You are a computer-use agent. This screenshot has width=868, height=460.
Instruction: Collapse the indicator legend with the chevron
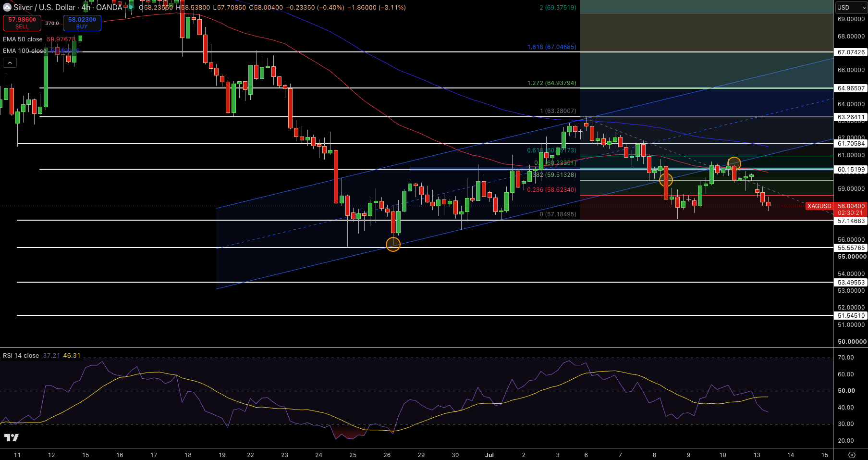tap(10, 62)
